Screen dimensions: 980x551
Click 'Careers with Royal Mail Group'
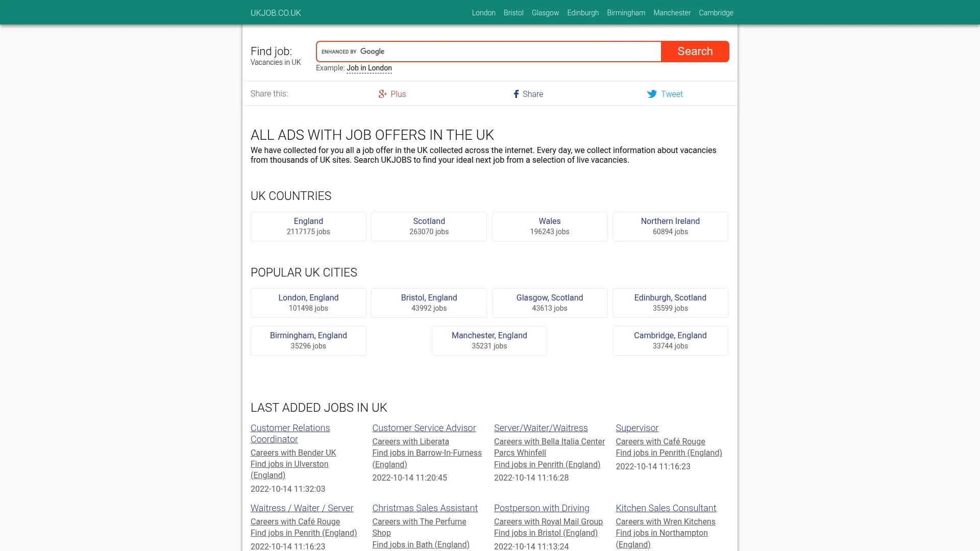(x=548, y=522)
